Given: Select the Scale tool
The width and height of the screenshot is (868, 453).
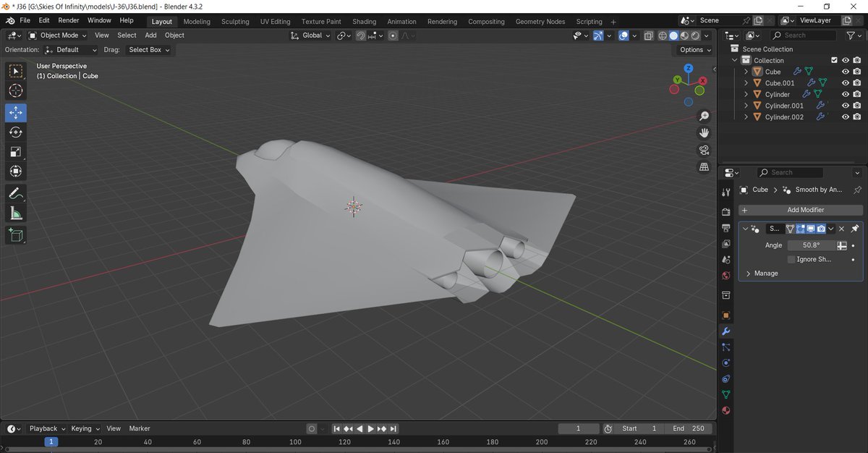Looking at the screenshot, I should [x=15, y=151].
